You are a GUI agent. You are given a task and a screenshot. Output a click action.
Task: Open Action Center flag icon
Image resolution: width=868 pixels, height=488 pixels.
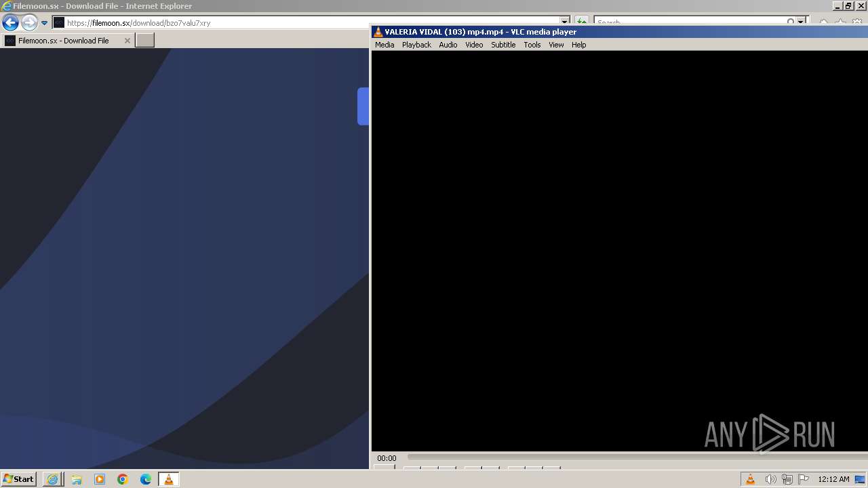804,479
